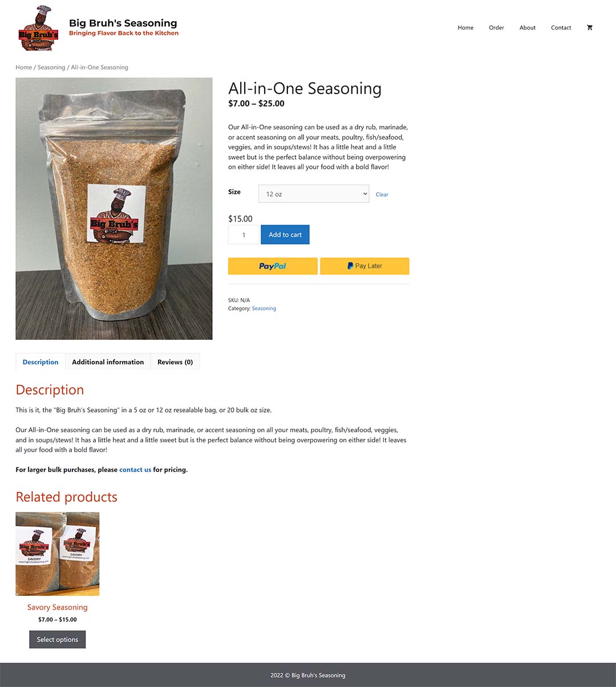Open the Size dropdown showing 12 oz
Screen dimensions: 616x687
(x=314, y=194)
